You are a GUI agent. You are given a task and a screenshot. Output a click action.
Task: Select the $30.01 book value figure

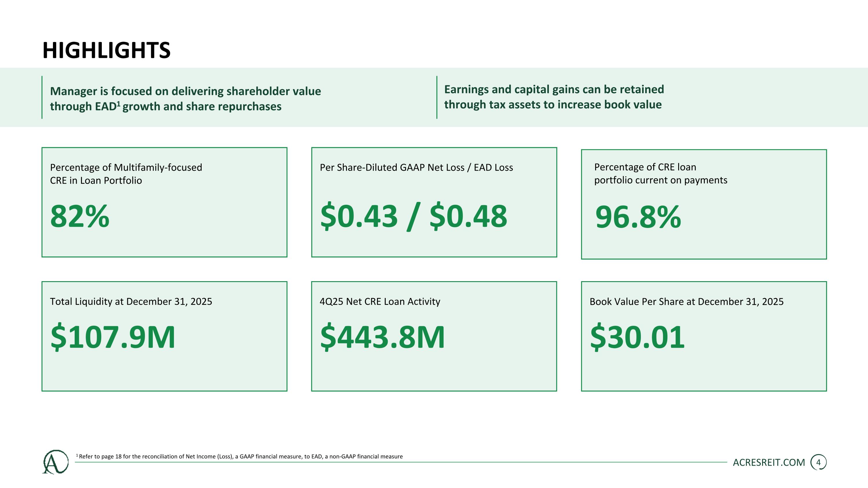637,337
